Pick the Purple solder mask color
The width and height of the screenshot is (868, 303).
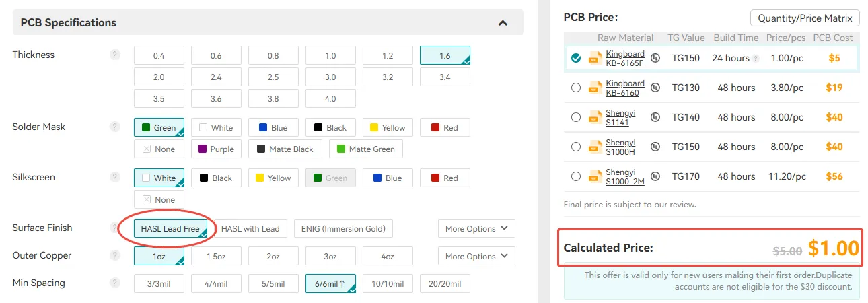point(217,149)
